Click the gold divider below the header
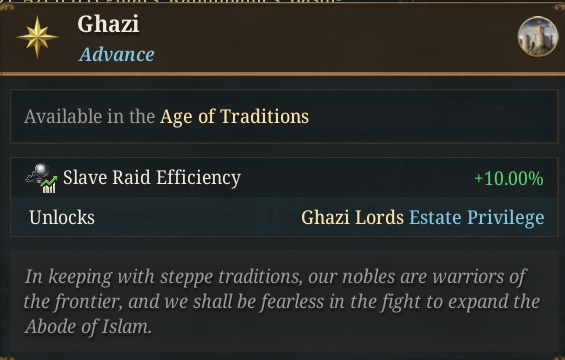The image size is (565, 360). [282, 74]
